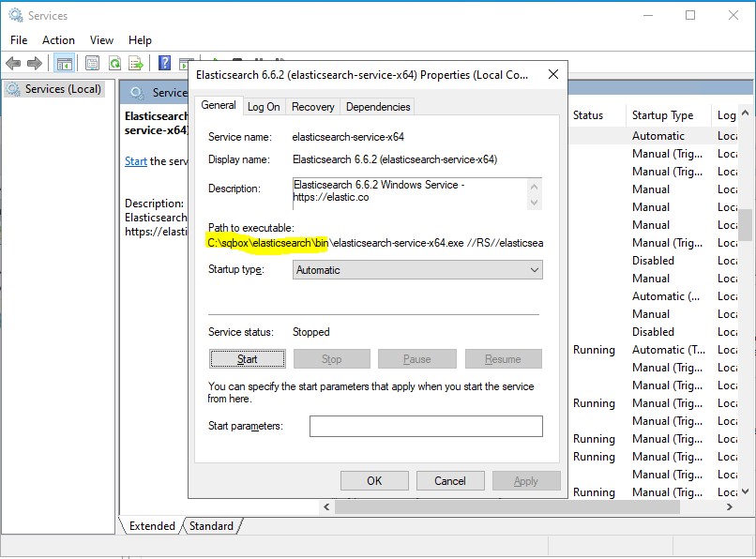This screenshot has width=756, height=559.
Task: Switch to the Recovery tab
Action: [x=313, y=107]
